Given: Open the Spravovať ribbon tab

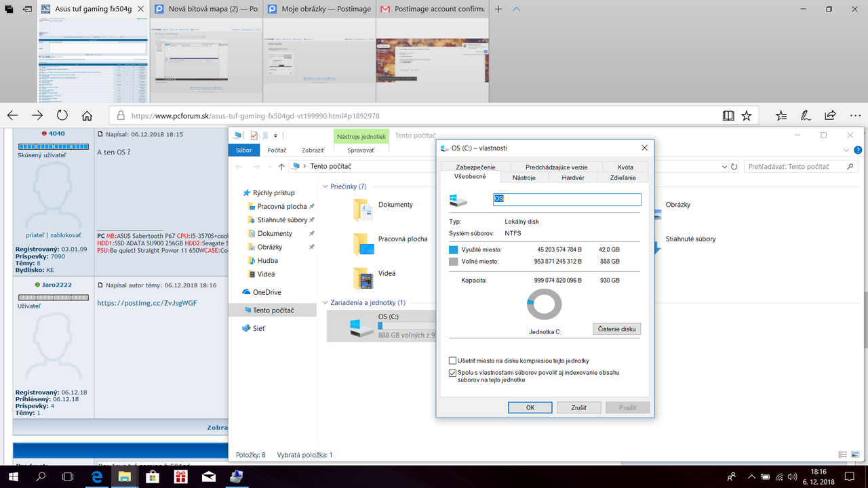Looking at the screenshot, I should point(361,150).
